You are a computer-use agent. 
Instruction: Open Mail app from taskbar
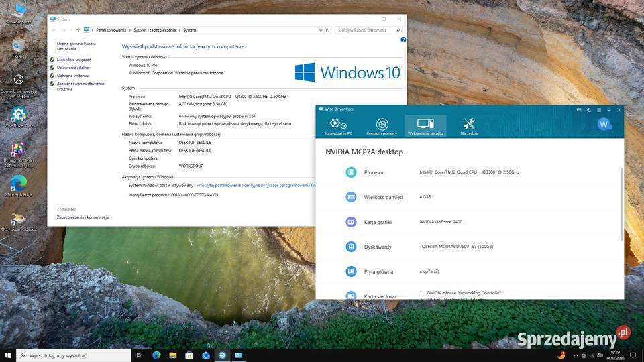point(206,355)
